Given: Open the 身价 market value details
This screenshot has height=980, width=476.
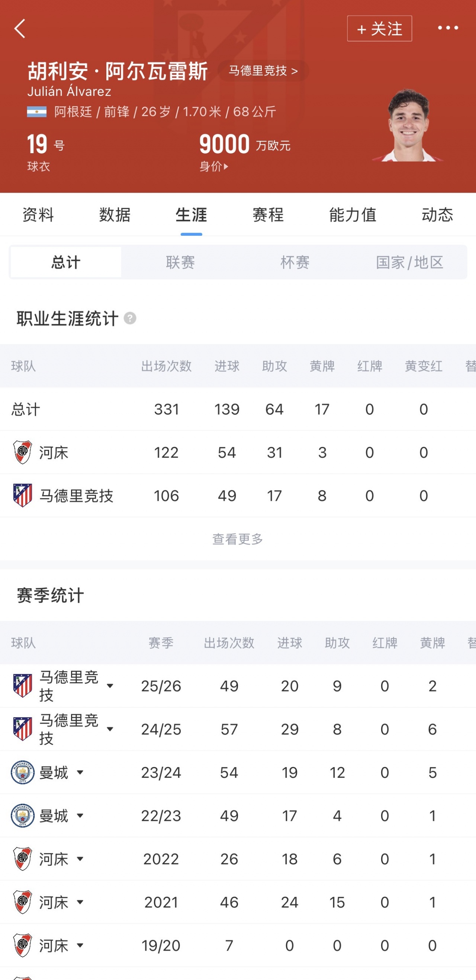Looking at the screenshot, I should click(x=214, y=166).
